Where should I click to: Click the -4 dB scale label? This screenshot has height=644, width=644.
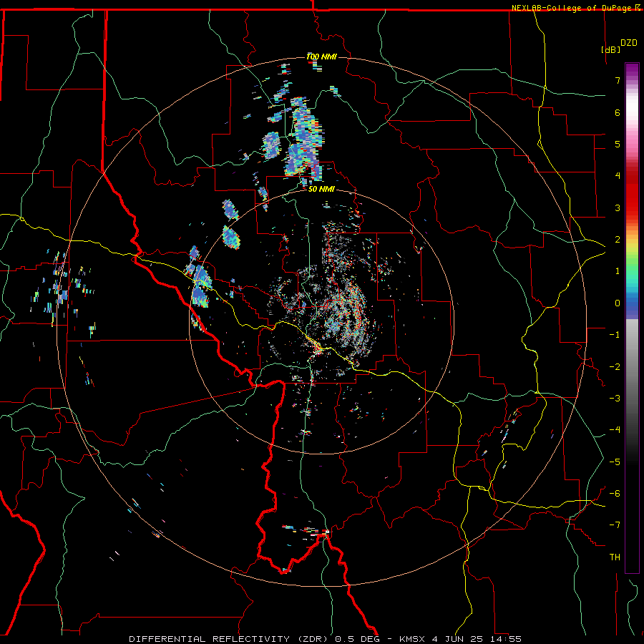[x=615, y=430]
